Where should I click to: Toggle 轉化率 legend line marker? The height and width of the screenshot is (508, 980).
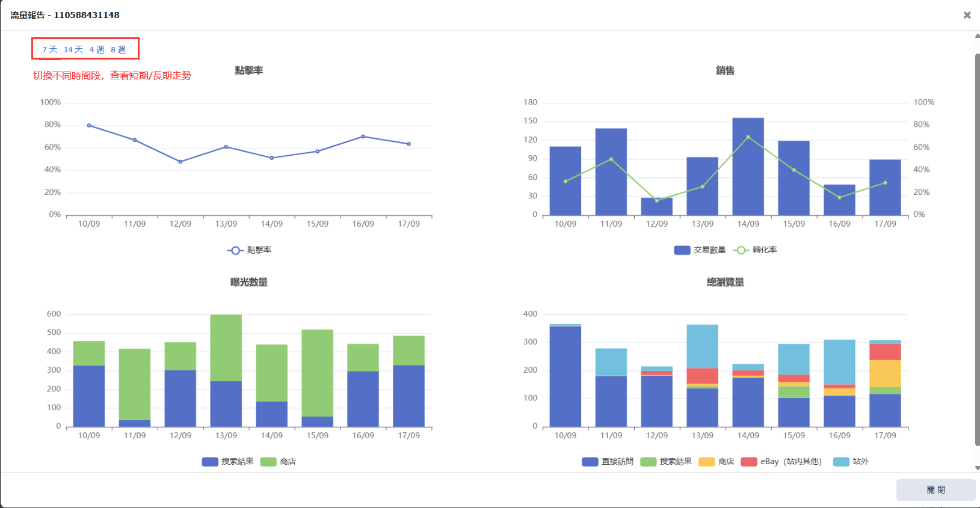[x=741, y=250]
